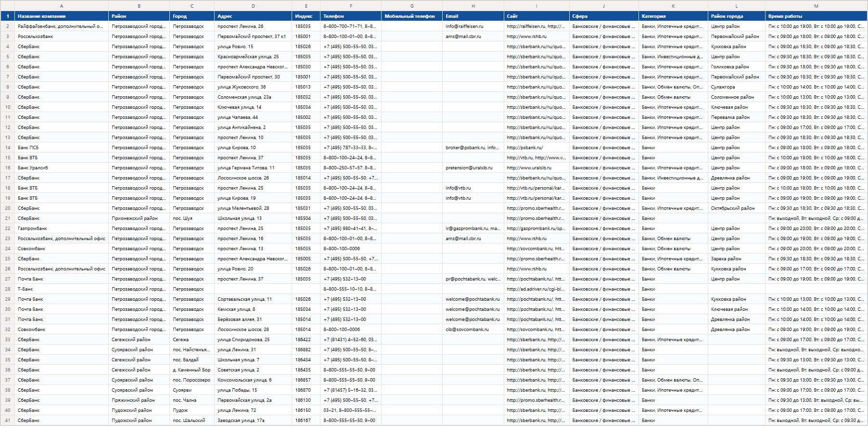The height and width of the screenshot is (434, 868).
Task: Select the 'Голиковка район' cell
Action: [x=737, y=67]
